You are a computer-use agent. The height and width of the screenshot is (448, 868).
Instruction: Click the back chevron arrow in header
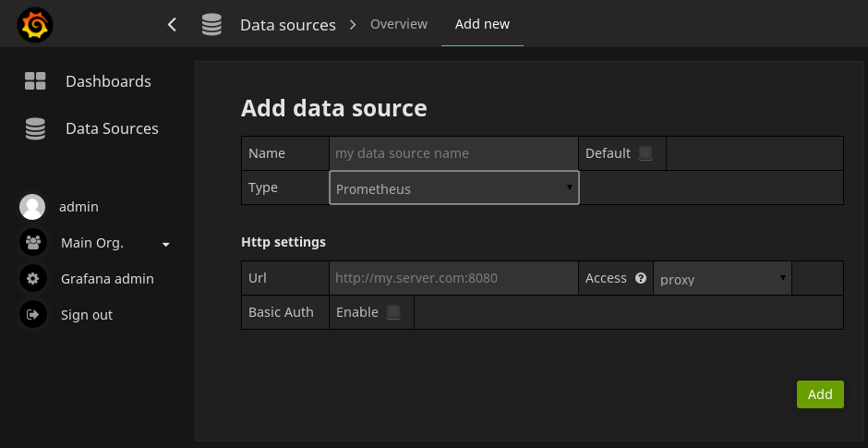pos(172,25)
